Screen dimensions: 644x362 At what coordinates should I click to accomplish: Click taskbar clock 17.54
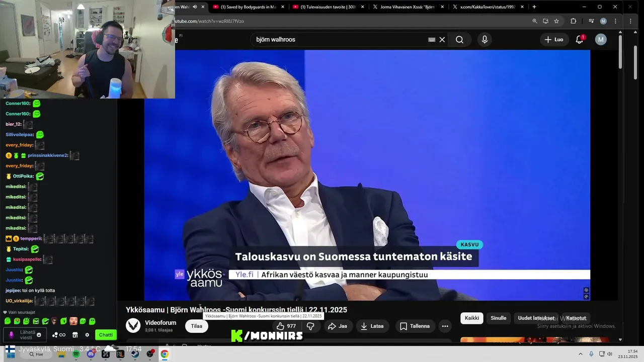point(628,354)
